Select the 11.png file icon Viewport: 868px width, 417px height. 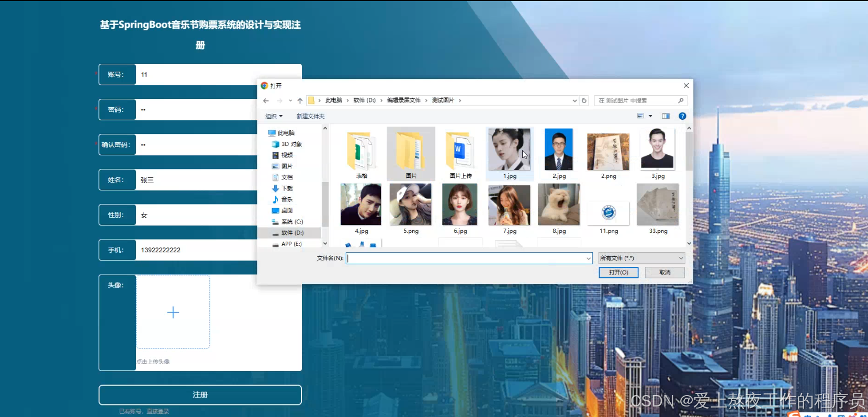pyautogui.click(x=608, y=215)
